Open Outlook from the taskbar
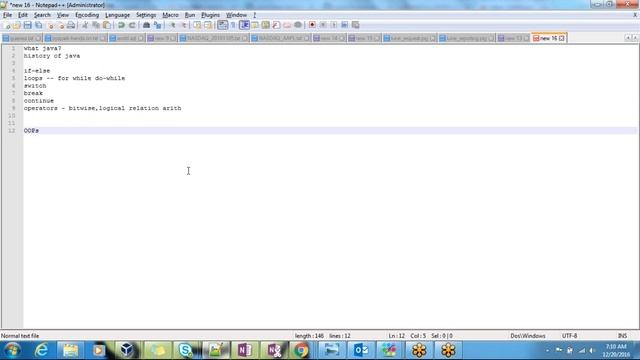This screenshot has height=360, width=640. click(x=360, y=350)
